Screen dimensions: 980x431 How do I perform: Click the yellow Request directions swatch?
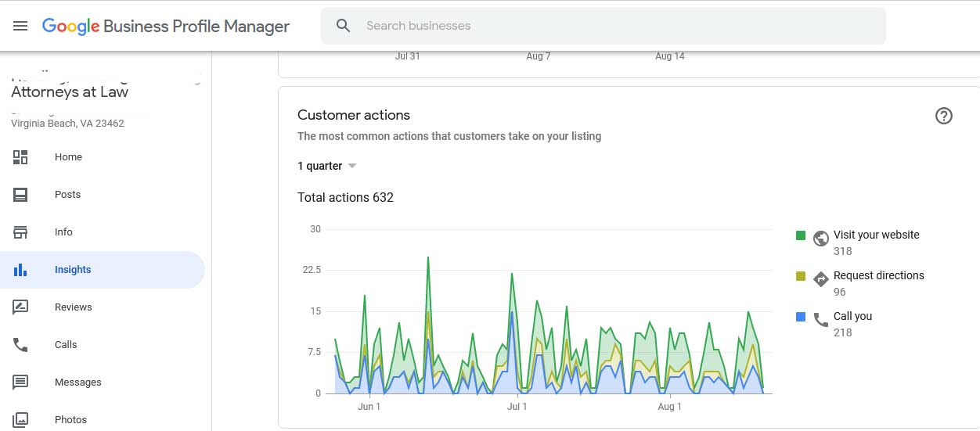[801, 275]
